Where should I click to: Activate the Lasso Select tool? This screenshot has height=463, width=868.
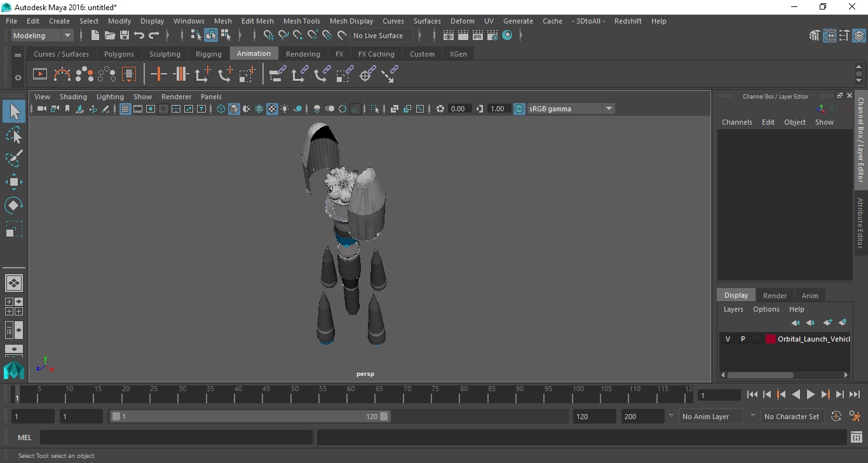click(x=14, y=135)
